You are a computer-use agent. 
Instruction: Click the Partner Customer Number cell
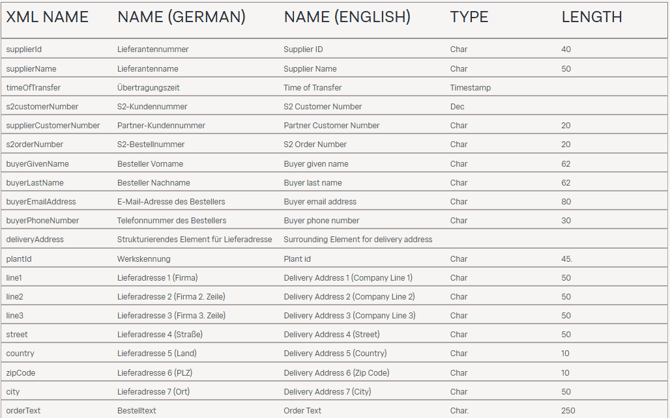coord(331,126)
